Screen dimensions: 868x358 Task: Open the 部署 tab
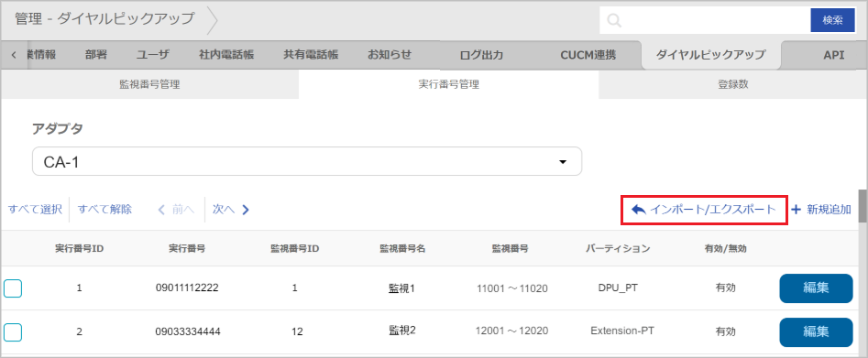tap(95, 55)
